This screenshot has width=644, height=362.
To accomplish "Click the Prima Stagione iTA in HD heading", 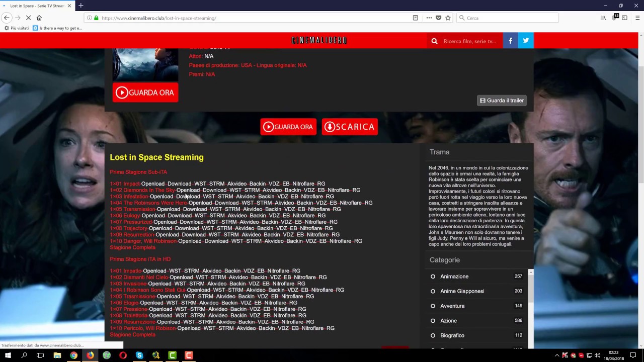I will tap(140, 259).
